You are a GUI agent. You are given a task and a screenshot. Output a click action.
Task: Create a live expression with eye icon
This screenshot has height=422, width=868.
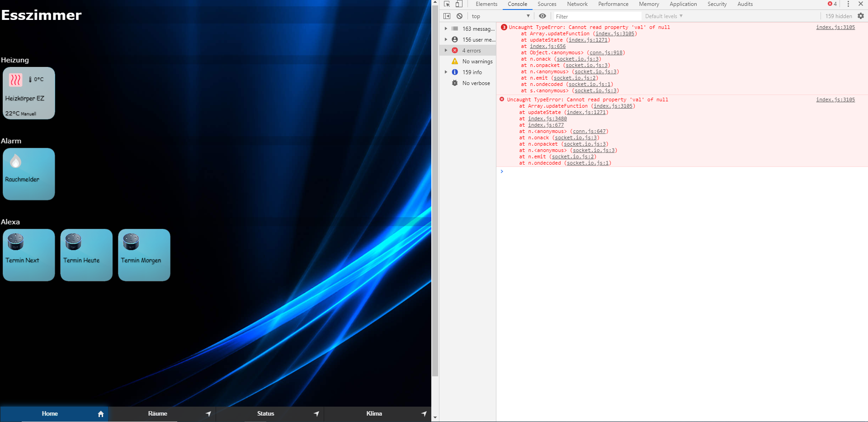(x=542, y=16)
